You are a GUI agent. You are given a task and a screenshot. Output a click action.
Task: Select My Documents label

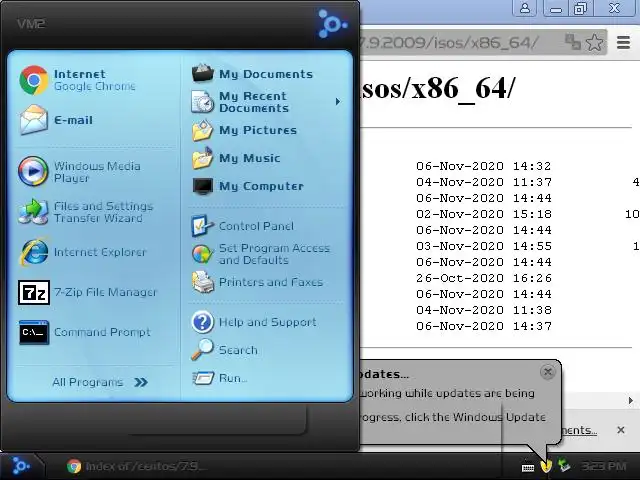[x=266, y=74]
